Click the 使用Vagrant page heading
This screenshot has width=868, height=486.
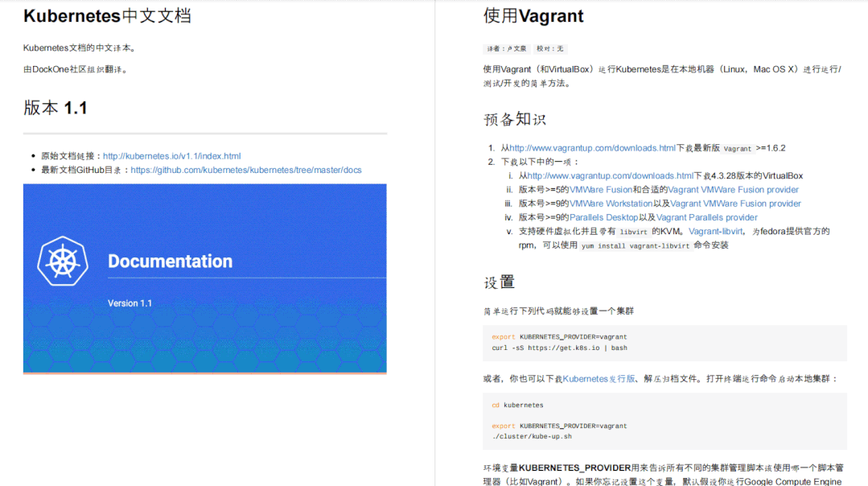[533, 16]
